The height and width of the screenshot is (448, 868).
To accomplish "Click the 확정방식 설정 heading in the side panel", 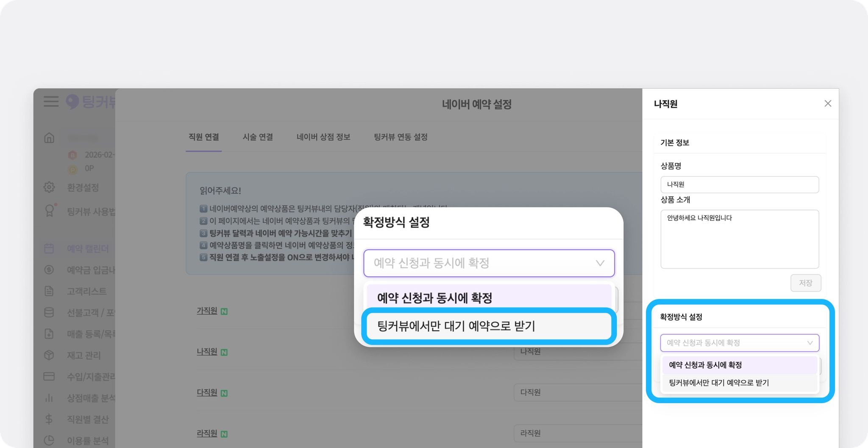I will [681, 317].
